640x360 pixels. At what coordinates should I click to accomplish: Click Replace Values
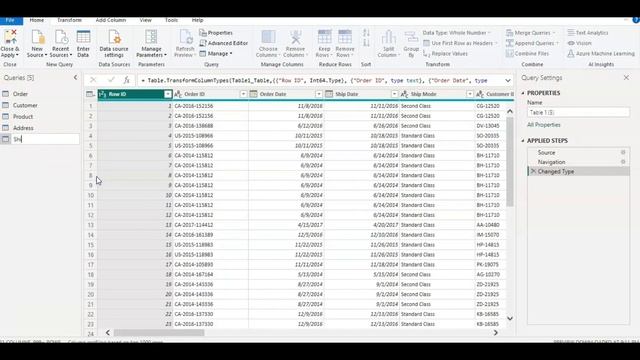445,53
